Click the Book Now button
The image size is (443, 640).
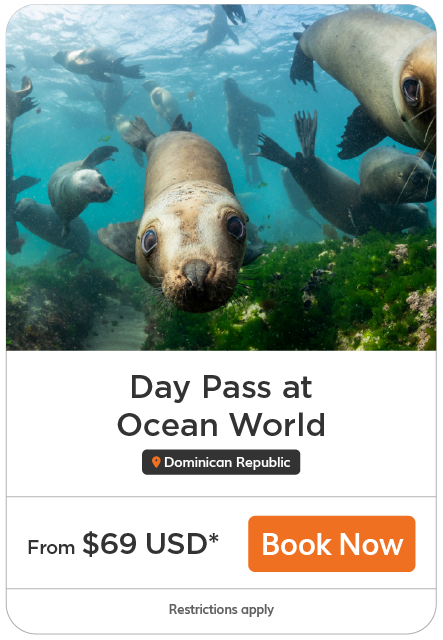pyautogui.click(x=332, y=544)
